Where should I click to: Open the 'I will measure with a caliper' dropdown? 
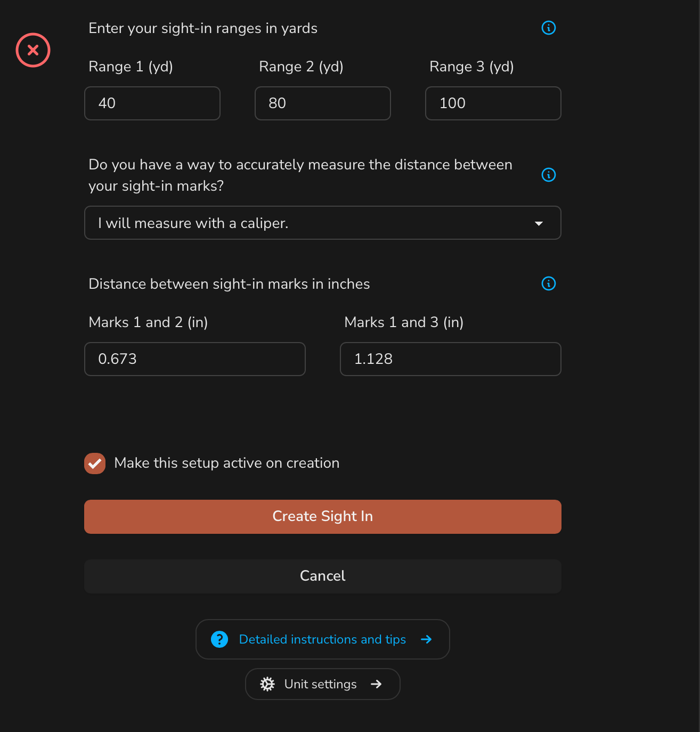point(323,223)
